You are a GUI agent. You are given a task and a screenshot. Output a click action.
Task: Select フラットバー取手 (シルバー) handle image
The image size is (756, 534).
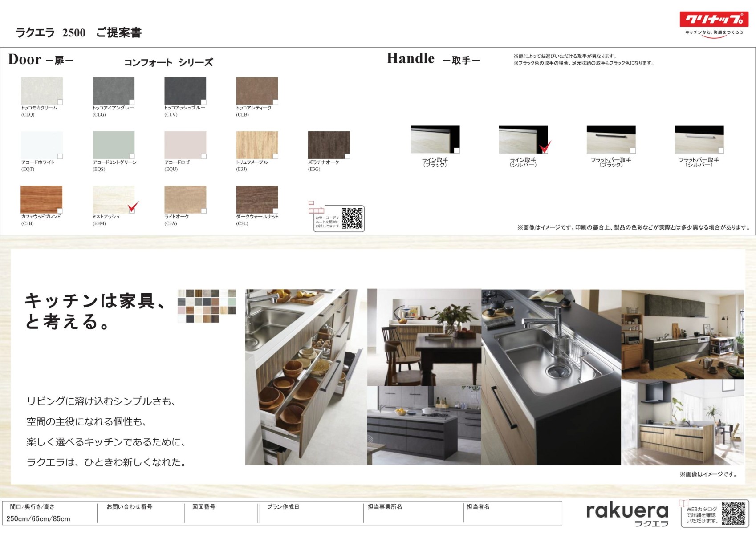point(699,140)
